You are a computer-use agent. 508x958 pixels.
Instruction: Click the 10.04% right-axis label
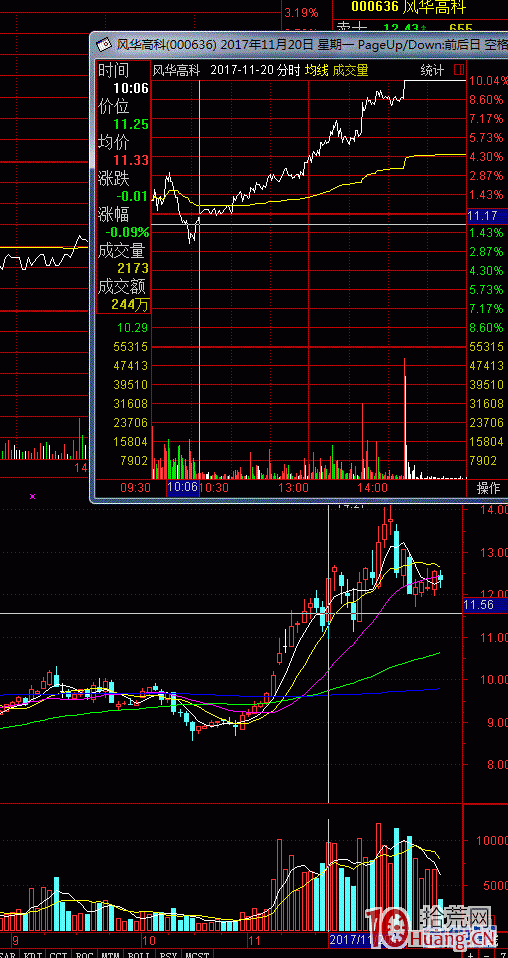point(488,81)
